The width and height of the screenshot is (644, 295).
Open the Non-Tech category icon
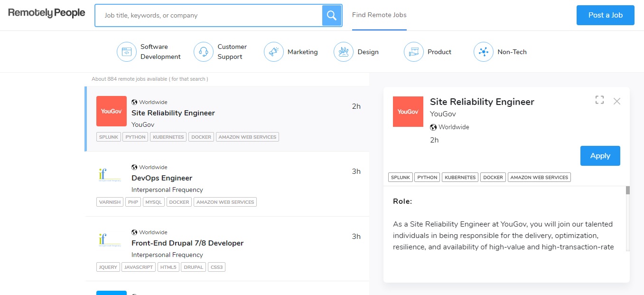click(x=483, y=52)
